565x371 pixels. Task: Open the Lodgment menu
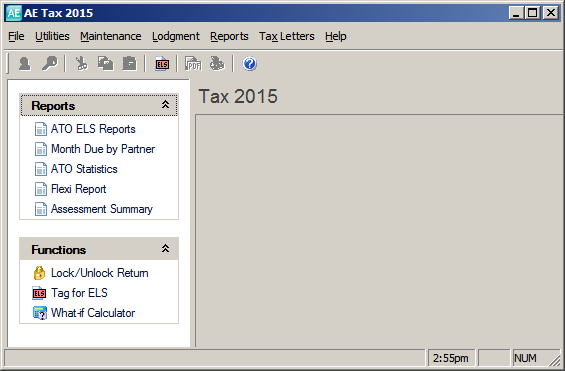[x=175, y=36]
